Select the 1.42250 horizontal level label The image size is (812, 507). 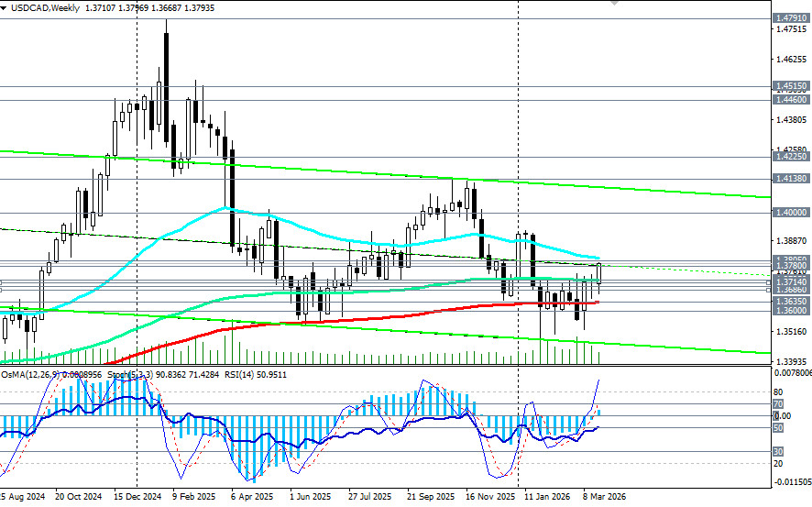pyautogui.click(x=791, y=157)
